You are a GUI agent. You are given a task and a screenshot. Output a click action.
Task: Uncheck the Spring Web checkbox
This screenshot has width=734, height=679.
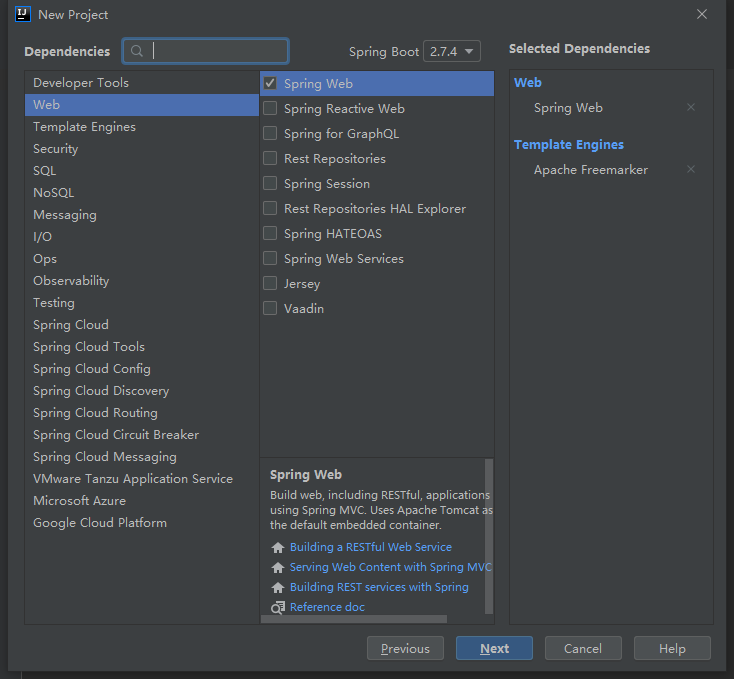pos(270,83)
